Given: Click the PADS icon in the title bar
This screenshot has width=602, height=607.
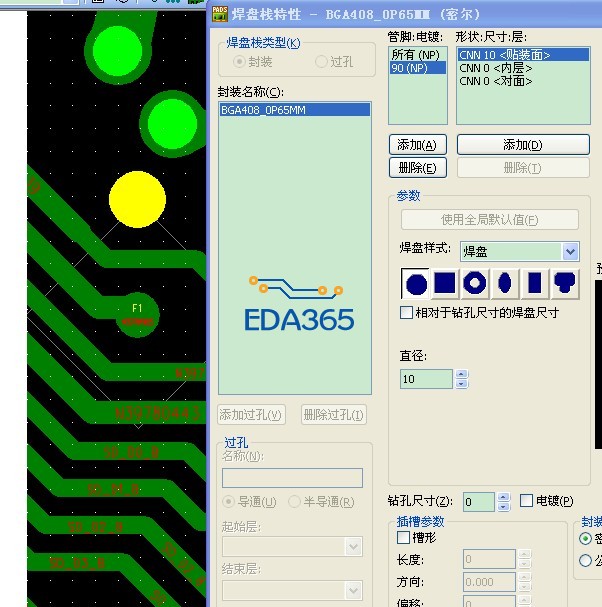Looking at the screenshot, I should click(x=220, y=14).
